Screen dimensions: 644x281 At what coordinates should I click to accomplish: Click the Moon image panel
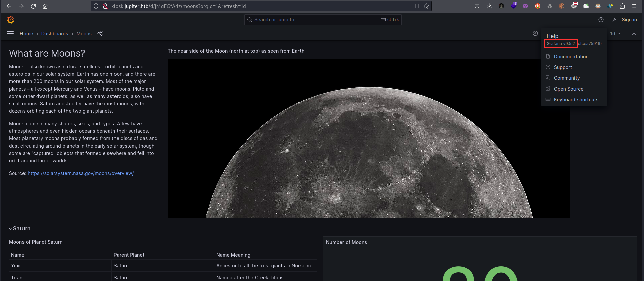[369, 138]
